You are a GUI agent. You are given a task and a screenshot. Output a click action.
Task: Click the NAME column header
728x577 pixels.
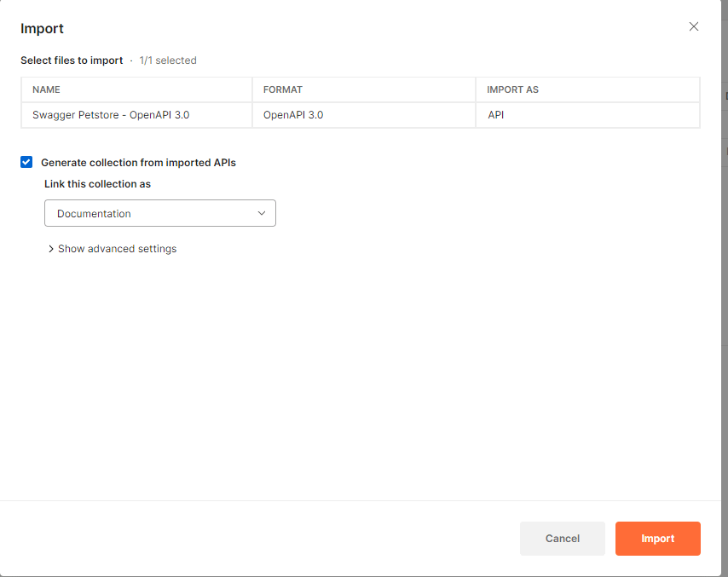tap(46, 89)
